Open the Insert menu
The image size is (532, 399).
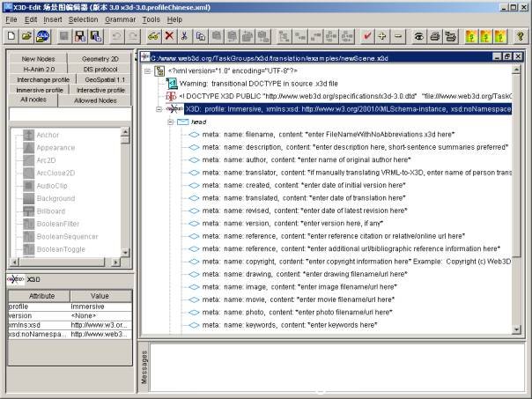point(53,19)
